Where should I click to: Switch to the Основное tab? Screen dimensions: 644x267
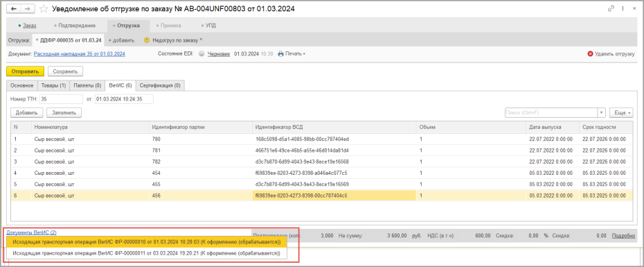[x=22, y=85]
